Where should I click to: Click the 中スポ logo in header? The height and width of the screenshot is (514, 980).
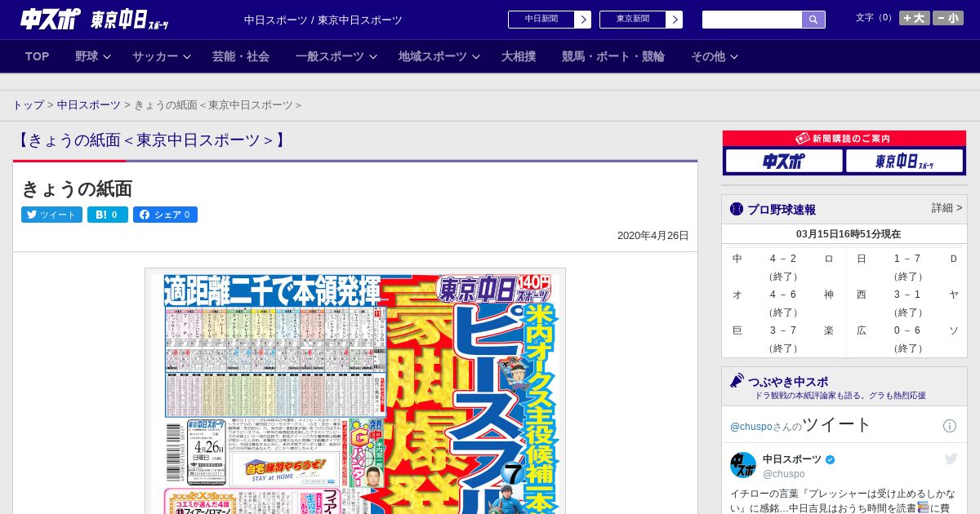coord(51,20)
